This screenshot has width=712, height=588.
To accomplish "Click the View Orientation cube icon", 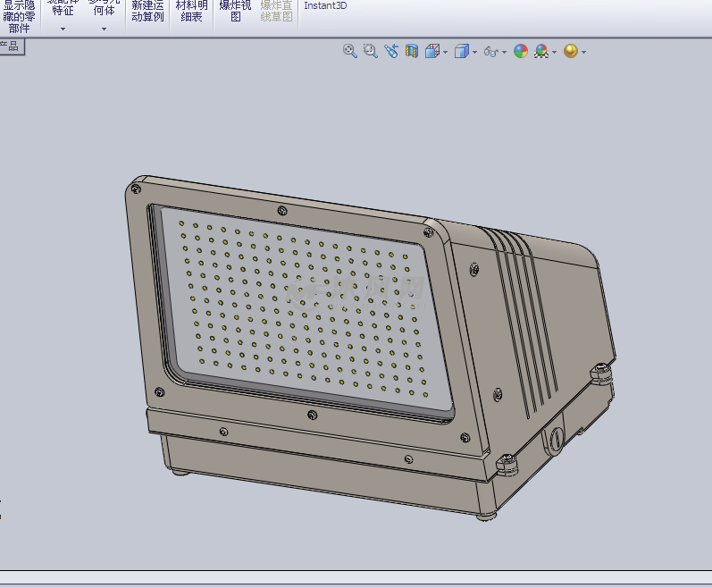I will point(432,52).
